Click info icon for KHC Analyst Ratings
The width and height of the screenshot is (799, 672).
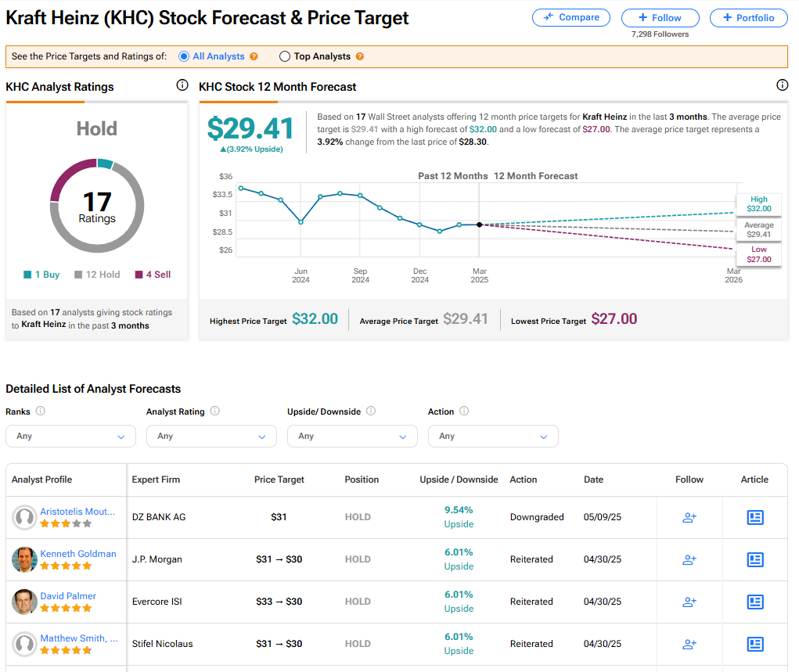182,85
